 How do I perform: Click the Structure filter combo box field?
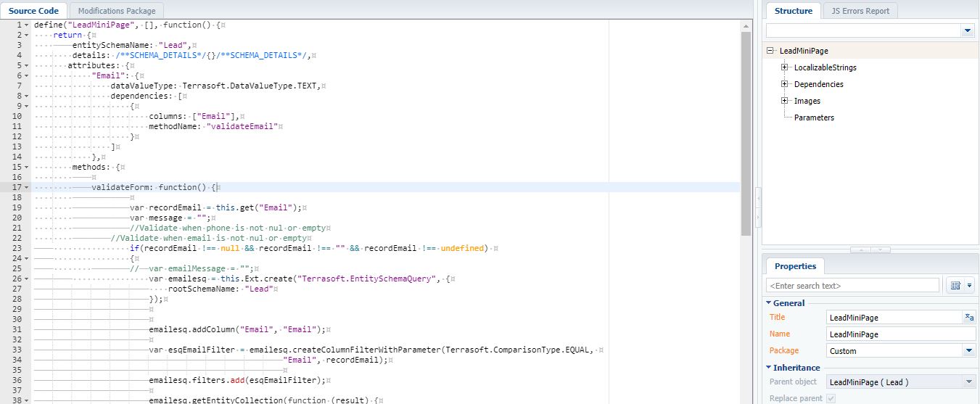tap(864, 30)
